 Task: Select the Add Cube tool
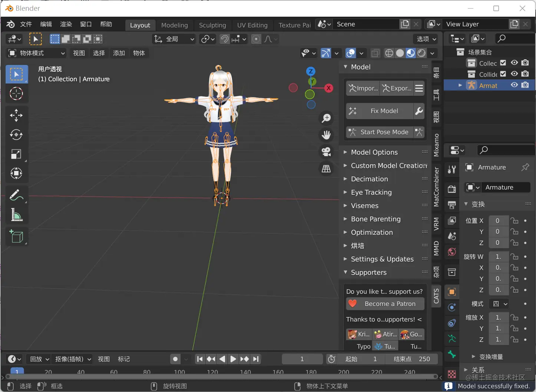point(16,237)
